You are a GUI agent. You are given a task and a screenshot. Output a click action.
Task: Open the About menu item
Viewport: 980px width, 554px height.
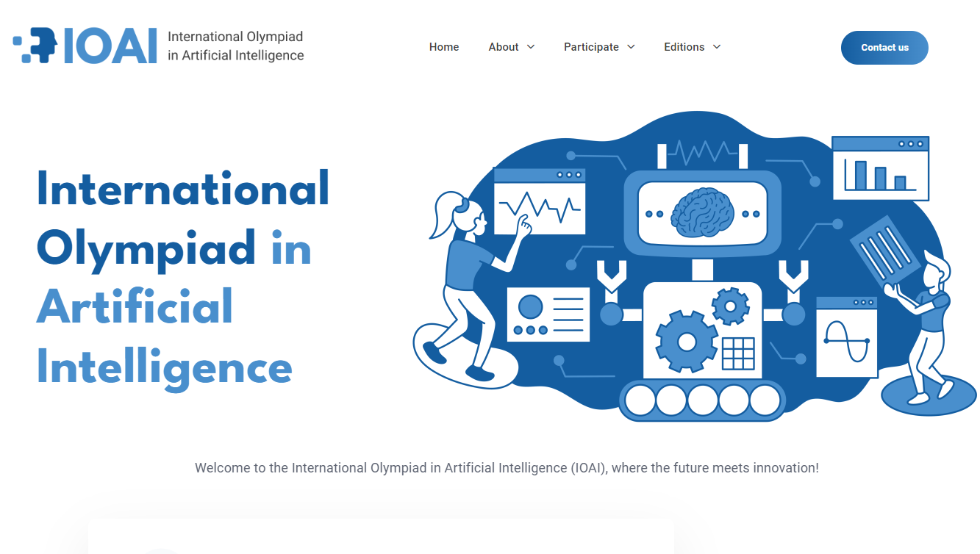(x=504, y=47)
